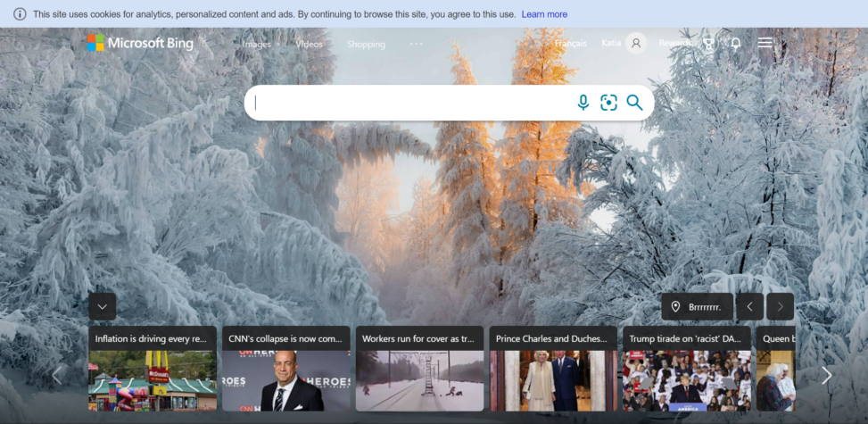
Task: Click the magnifying glass search icon
Action: (x=634, y=103)
